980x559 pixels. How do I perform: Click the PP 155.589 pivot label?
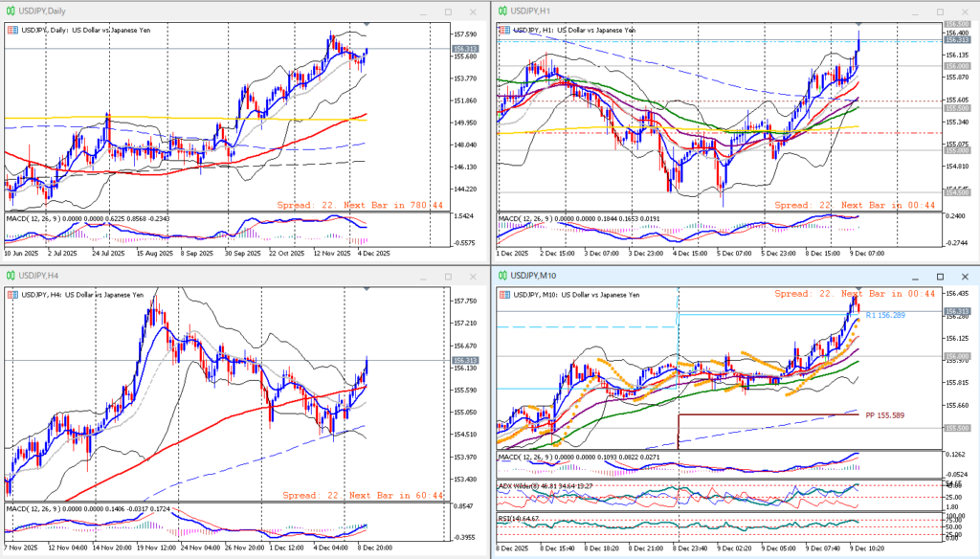[x=885, y=415]
